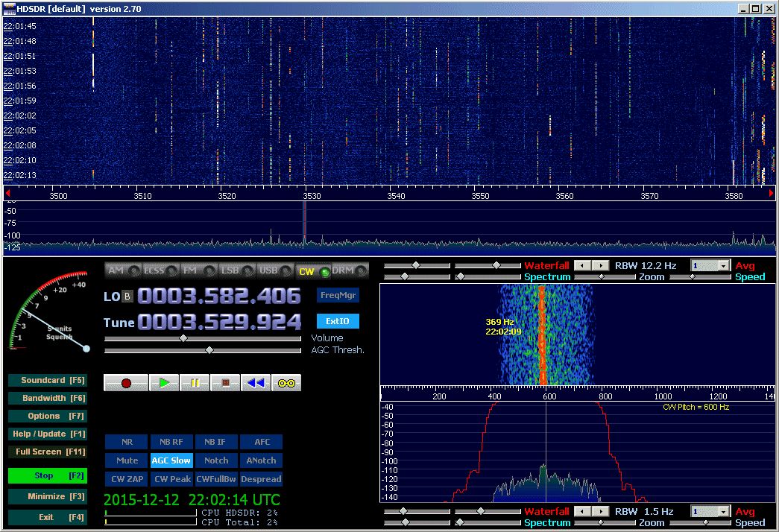Open the lower Avg dropdown

coord(722,512)
